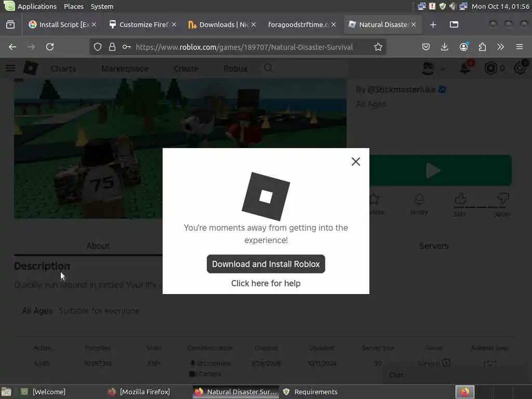Reload the Roblox page

[50, 47]
